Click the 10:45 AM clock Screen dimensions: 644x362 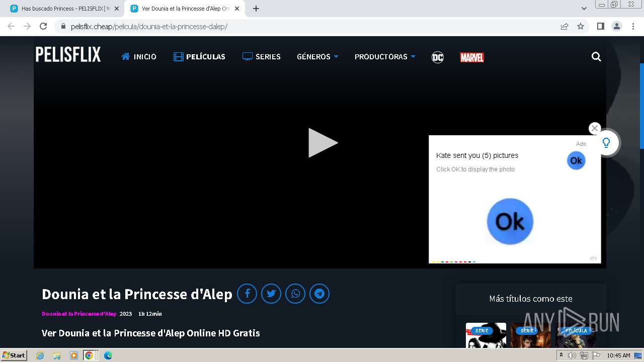point(618,355)
